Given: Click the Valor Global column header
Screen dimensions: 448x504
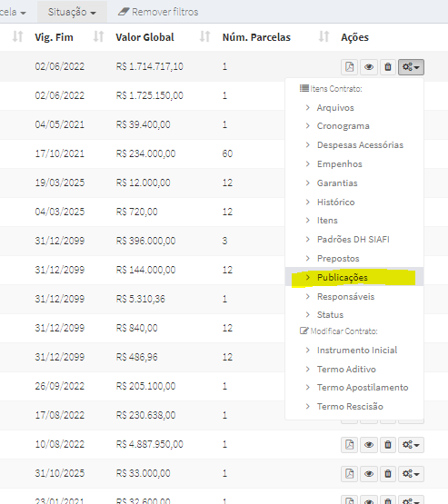Looking at the screenshot, I should point(144,37).
